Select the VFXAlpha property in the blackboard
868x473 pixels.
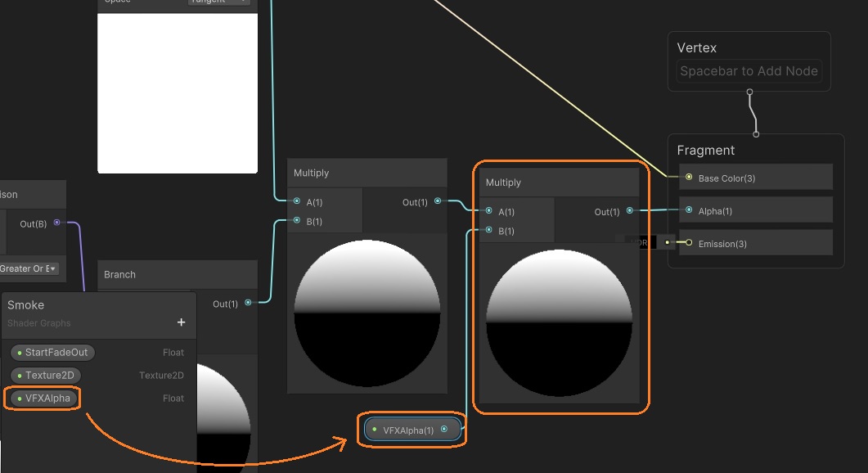pyautogui.click(x=46, y=399)
